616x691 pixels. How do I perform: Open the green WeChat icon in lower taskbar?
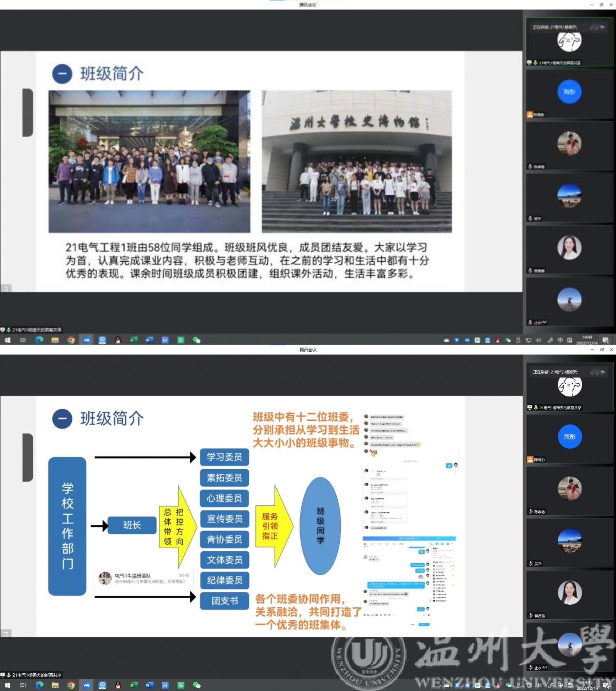pyautogui.click(x=197, y=685)
